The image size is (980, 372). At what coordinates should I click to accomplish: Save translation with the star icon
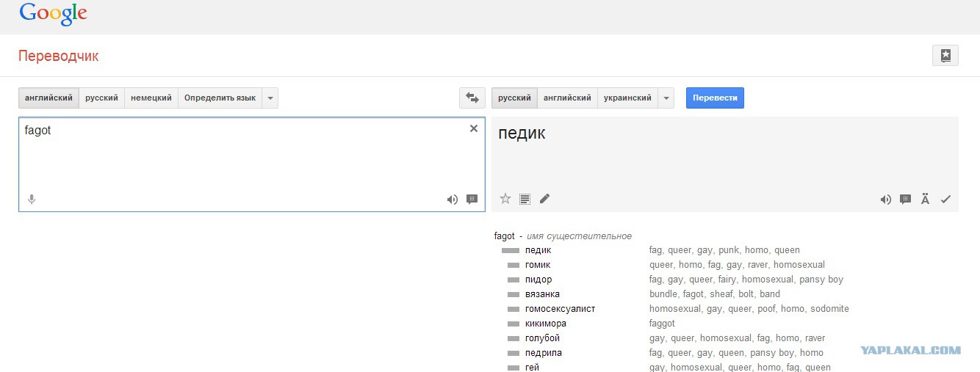[x=505, y=198]
